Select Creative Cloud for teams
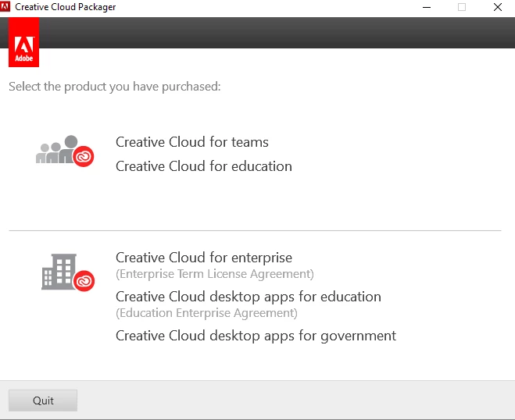Viewport: 515px width, 420px height. pyautogui.click(x=192, y=142)
